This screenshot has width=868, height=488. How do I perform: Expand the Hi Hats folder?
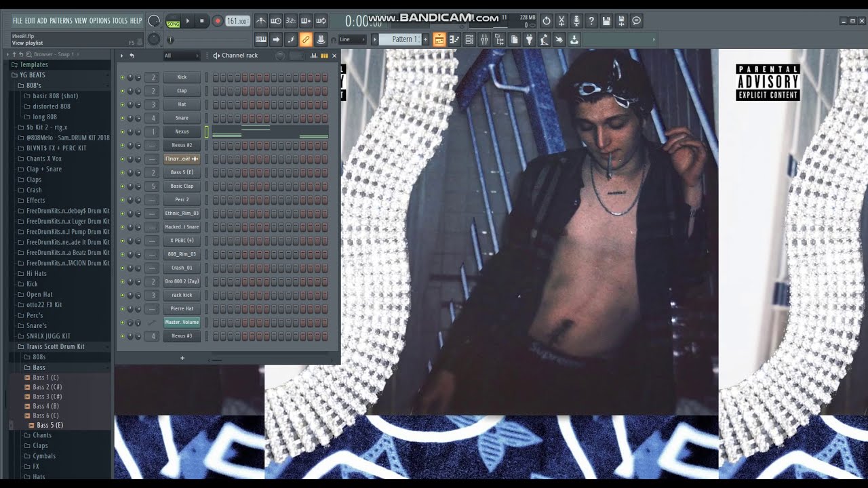[37, 273]
